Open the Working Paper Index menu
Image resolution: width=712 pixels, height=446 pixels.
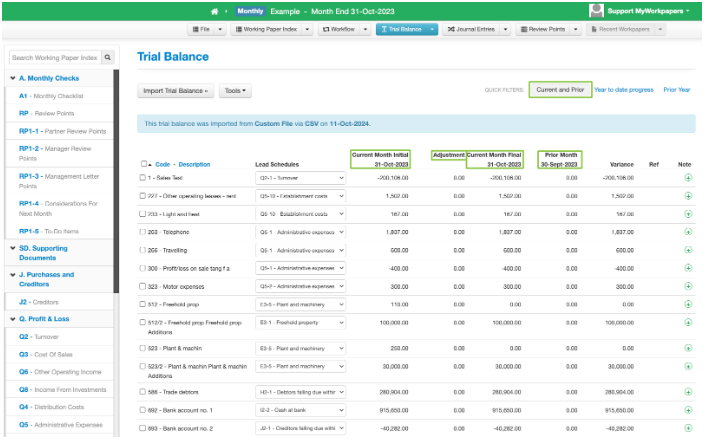tap(272, 30)
